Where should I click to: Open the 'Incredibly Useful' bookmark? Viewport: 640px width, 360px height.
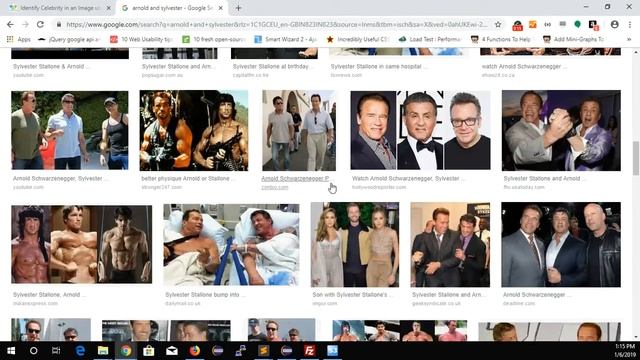pos(358,39)
